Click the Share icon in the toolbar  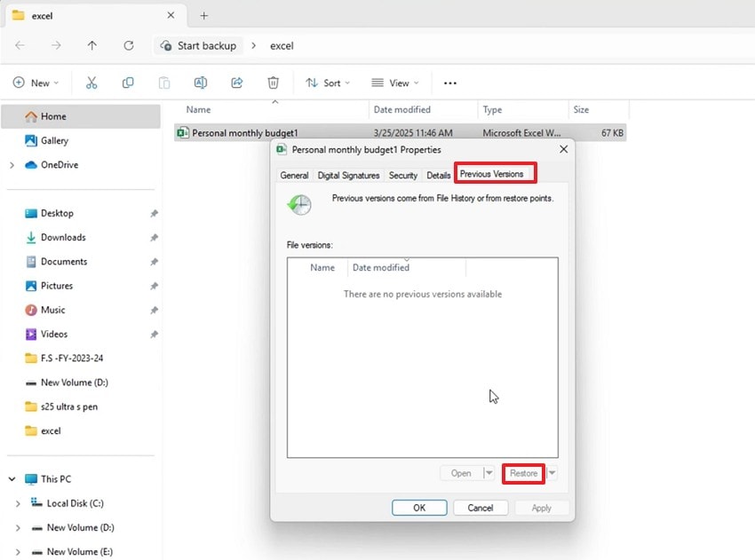(236, 83)
